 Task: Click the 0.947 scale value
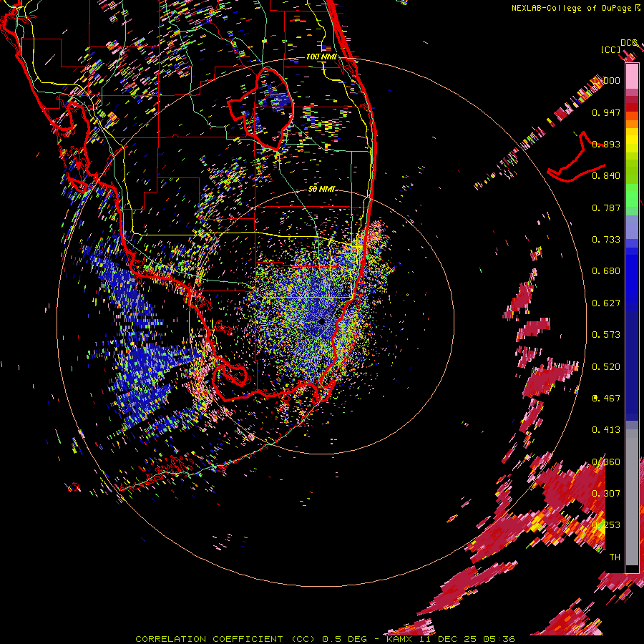[x=606, y=112]
